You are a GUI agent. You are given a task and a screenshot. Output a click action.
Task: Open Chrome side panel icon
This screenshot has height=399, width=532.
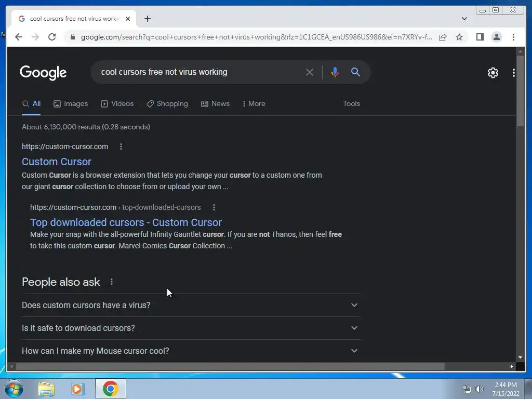[x=480, y=37]
